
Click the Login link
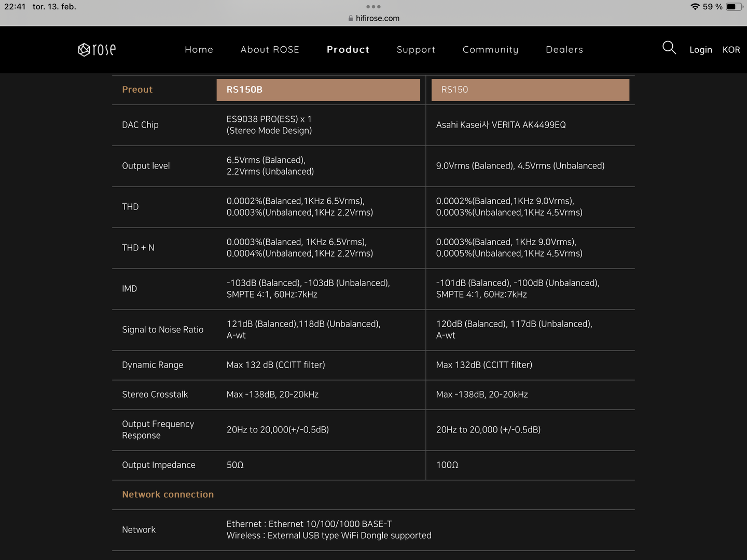click(x=700, y=50)
